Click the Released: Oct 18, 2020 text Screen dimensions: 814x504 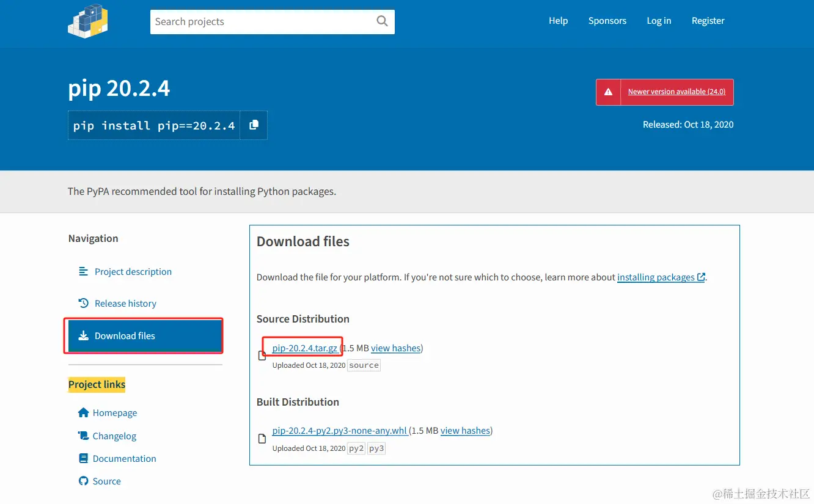tap(688, 125)
